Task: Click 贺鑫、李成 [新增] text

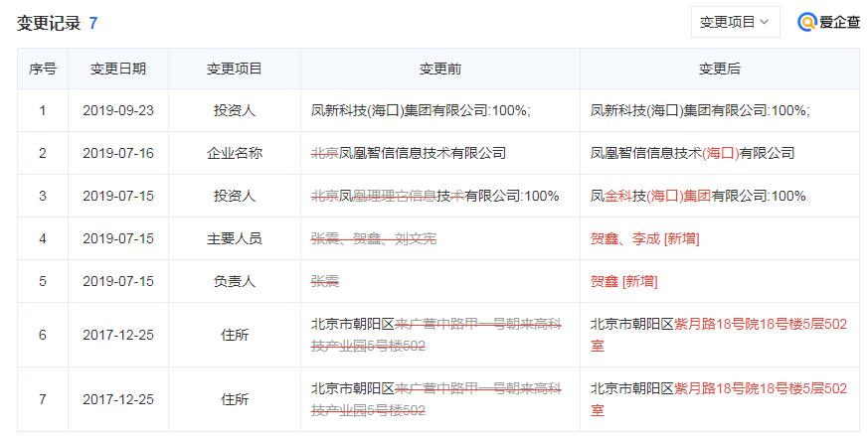Action: point(645,238)
